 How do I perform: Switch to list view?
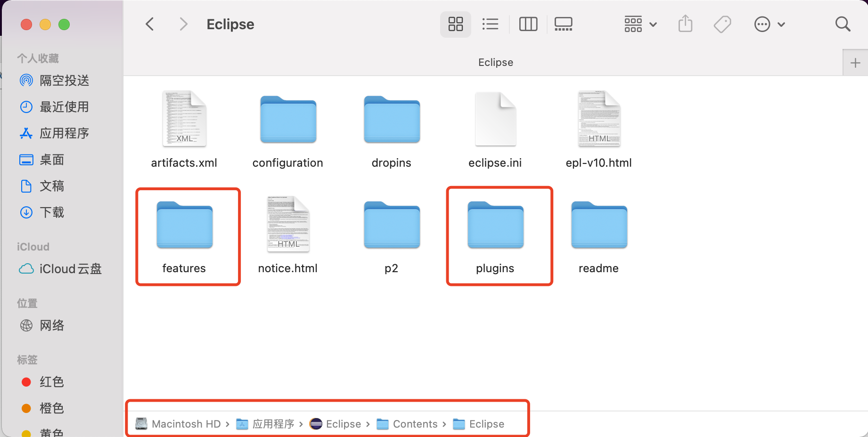click(490, 24)
